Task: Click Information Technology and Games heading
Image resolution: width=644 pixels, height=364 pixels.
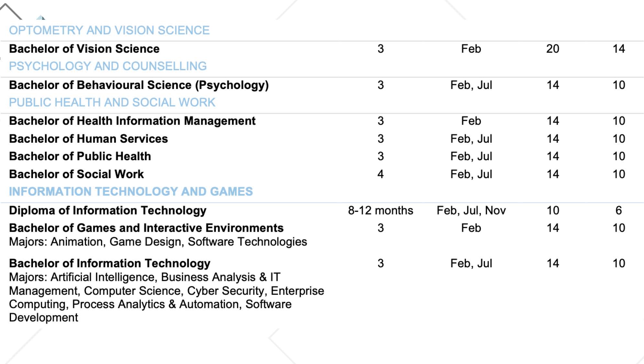Action: (x=131, y=192)
